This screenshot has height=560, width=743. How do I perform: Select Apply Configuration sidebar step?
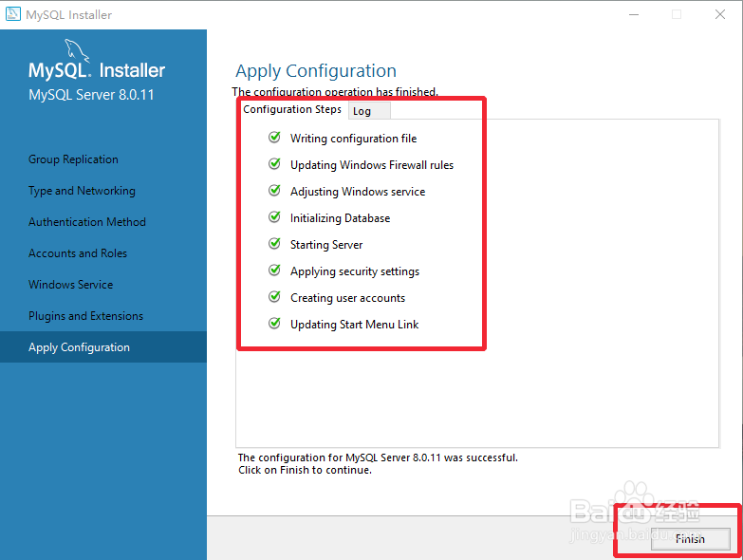click(x=103, y=346)
